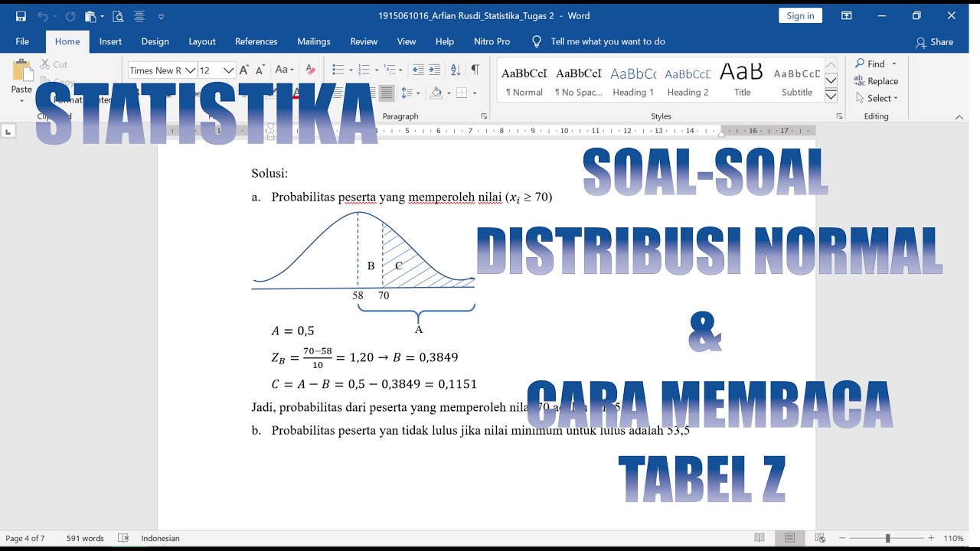
Task: Click Tell me what you want to do
Action: point(599,41)
